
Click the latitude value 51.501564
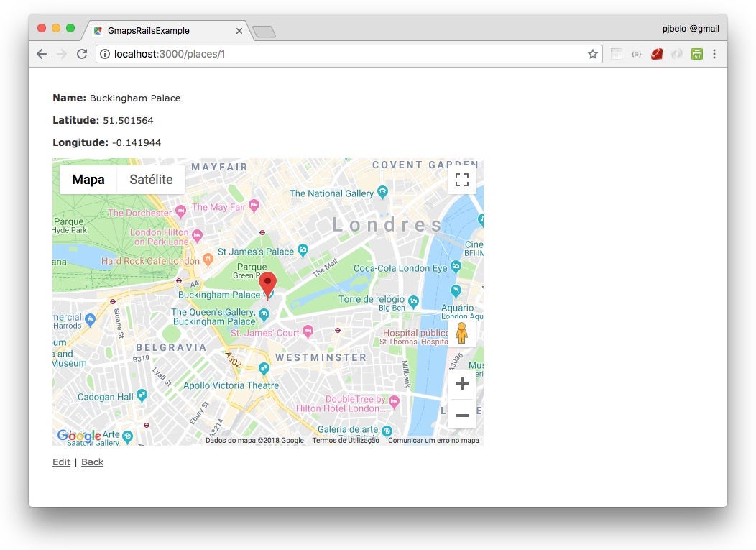tap(128, 121)
